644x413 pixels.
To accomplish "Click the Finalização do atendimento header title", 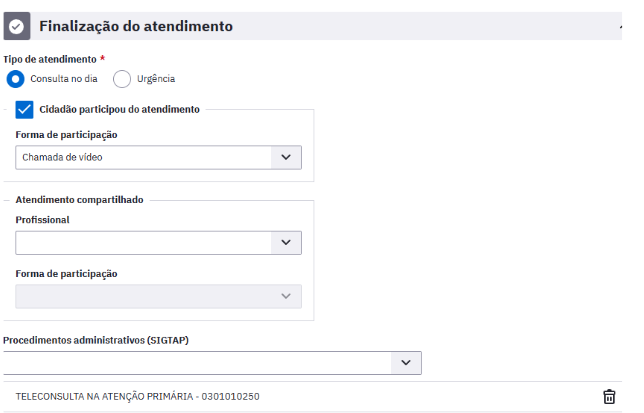I will click(136, 26).
